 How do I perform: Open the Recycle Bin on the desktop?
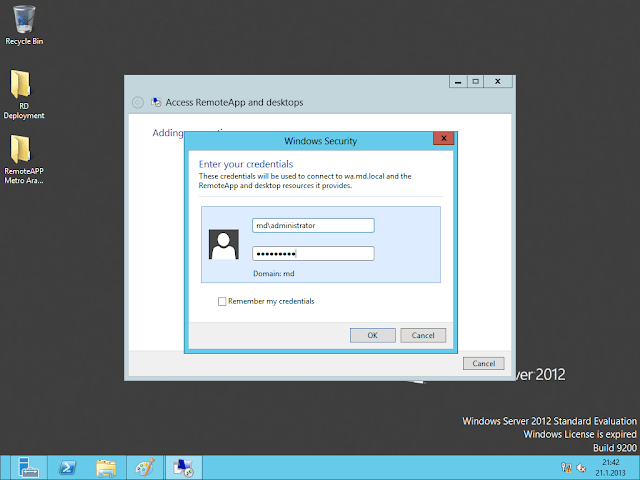pyautogui.click(x=24, y=20)
